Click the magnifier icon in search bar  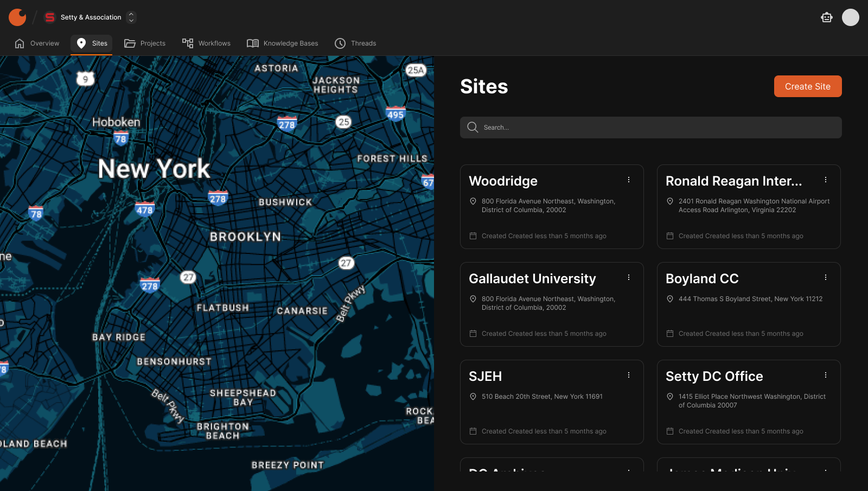click(x=473, y=127)
